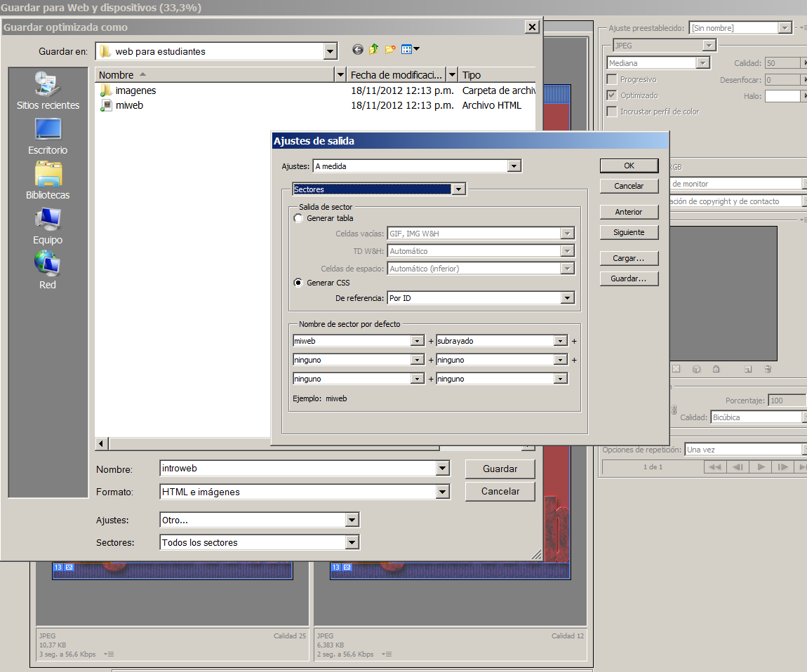Create a new folder with the toolbar icon
This screenshot has height=672, width=807.
click(x=390, y=50)
